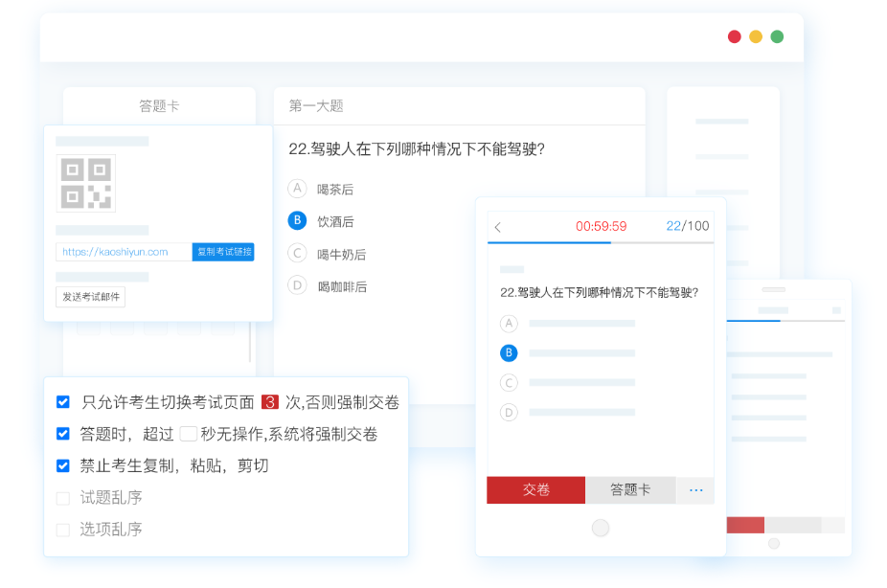Open the three-dot more options menu

(695, 490)
